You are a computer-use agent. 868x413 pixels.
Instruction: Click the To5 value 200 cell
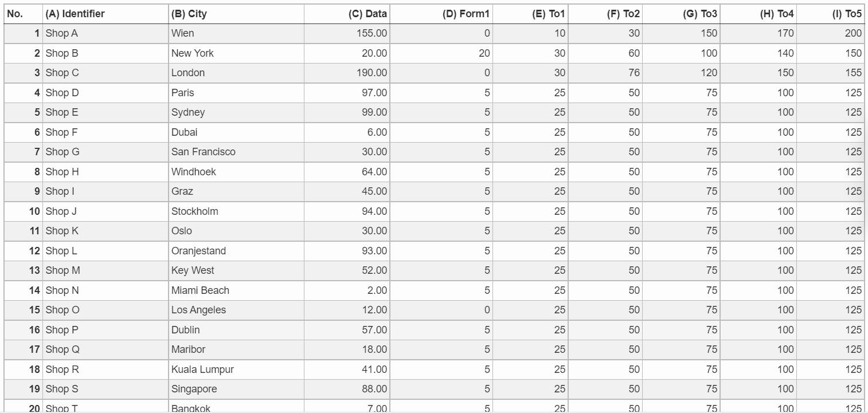point(830,33)
